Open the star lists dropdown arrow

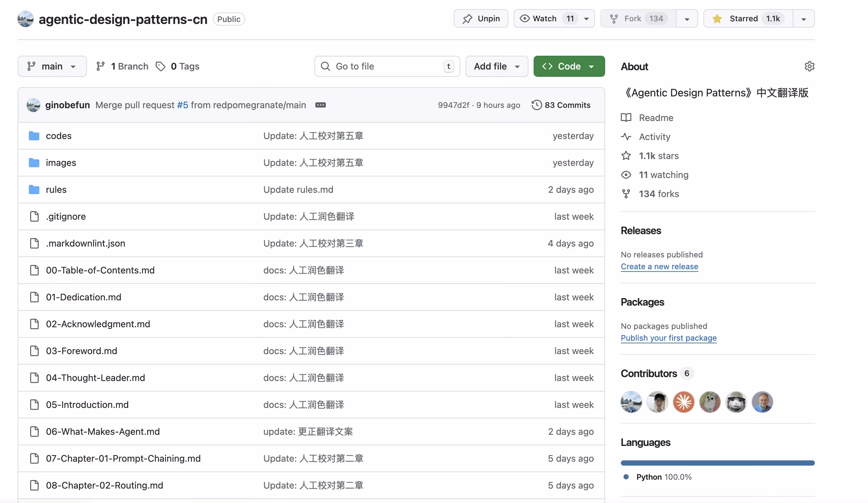pos(804,19)
